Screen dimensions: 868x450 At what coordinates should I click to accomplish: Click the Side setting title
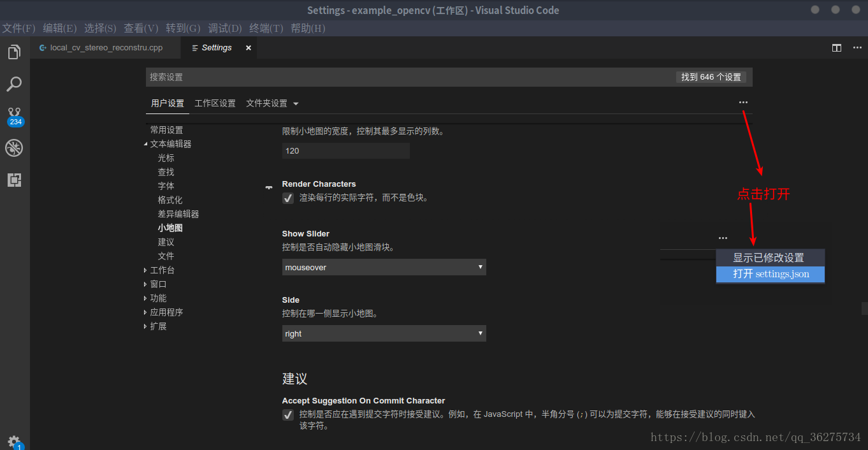[291, 300]
